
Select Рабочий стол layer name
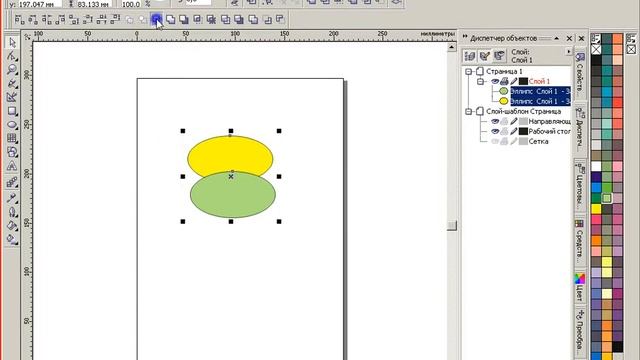549,131
